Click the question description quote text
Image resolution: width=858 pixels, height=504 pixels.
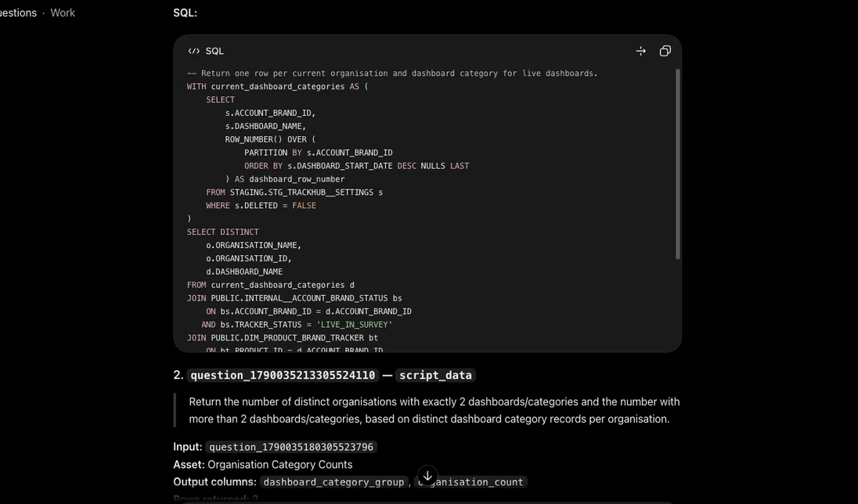click(x=434, y=410)
